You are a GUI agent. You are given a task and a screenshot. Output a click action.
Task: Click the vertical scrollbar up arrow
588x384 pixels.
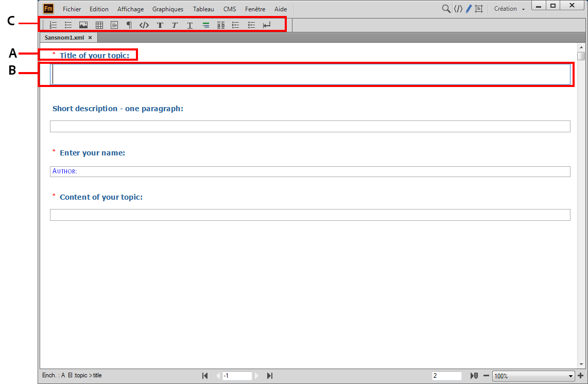582,46
